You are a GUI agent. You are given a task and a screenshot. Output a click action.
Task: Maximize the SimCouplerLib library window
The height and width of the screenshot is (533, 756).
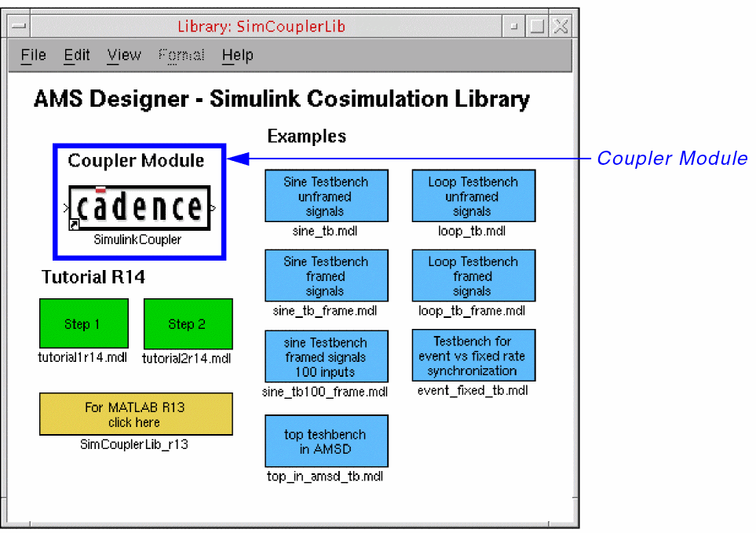pyautogui.click(x=537, y=26)
